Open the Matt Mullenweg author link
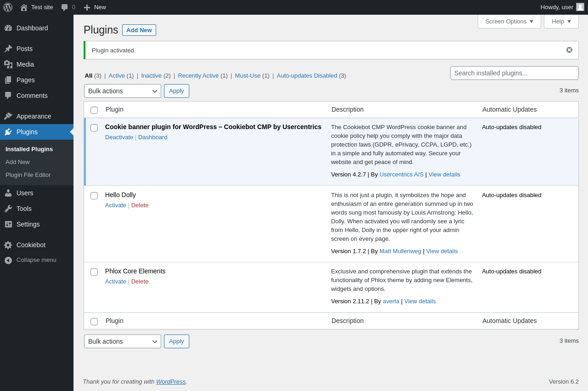The height and width of the screenshot is (391, 588). pyautogui.click(x=400, y=251)
